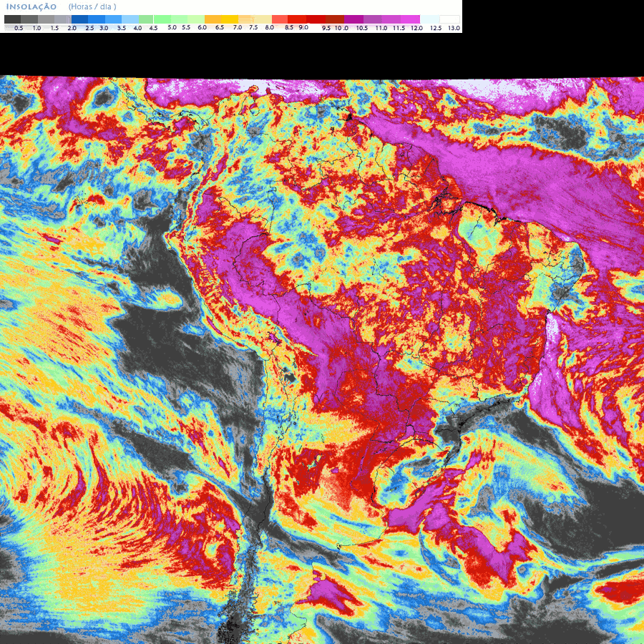Select the bright pink-magenta swatch above 12.0
Screen dimensions: 644x644
pyautogui.click(x=410, y=19)
